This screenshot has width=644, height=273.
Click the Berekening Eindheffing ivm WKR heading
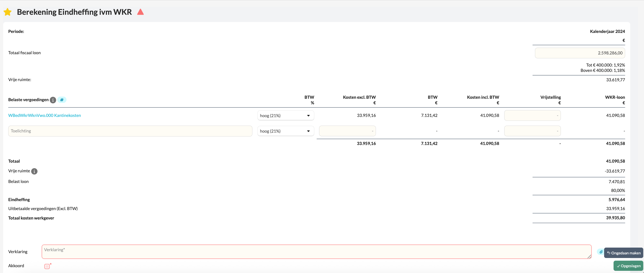(x=74, y=12)
